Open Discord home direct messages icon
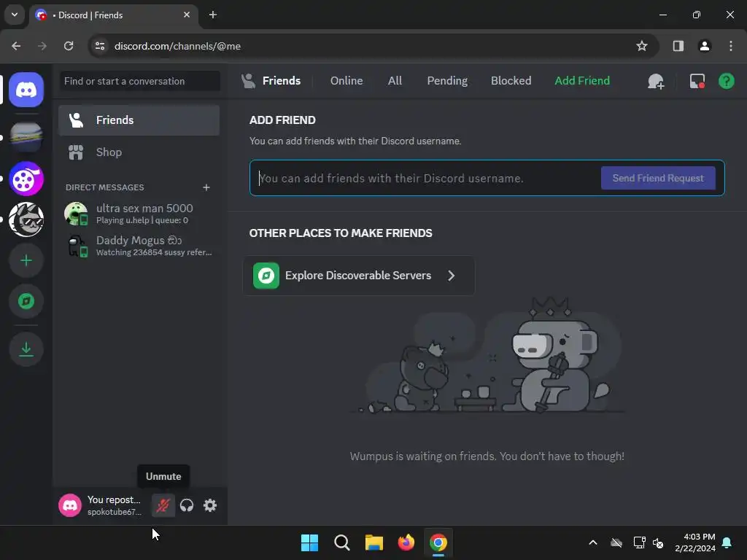747x560 pixels. (26, 90)
